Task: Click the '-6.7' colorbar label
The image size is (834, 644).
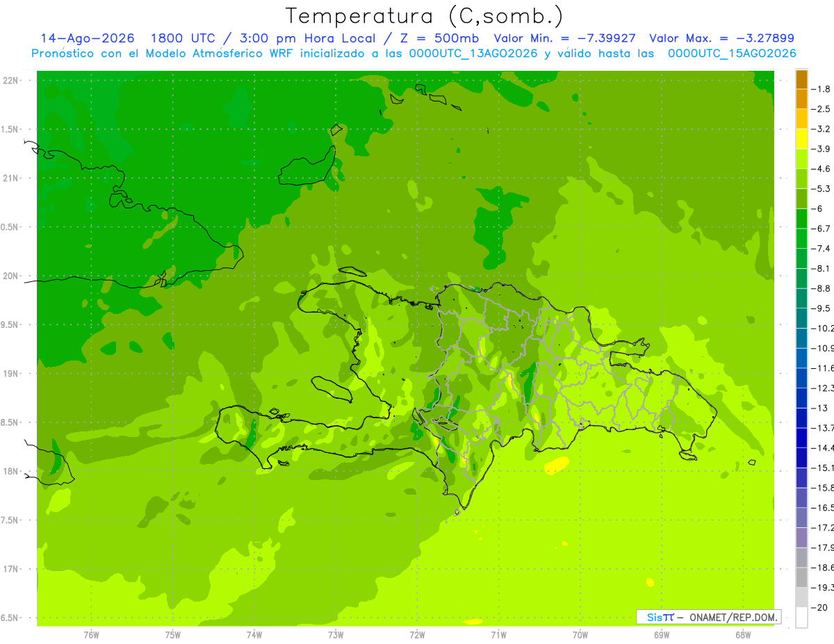Action: [821, 229]
